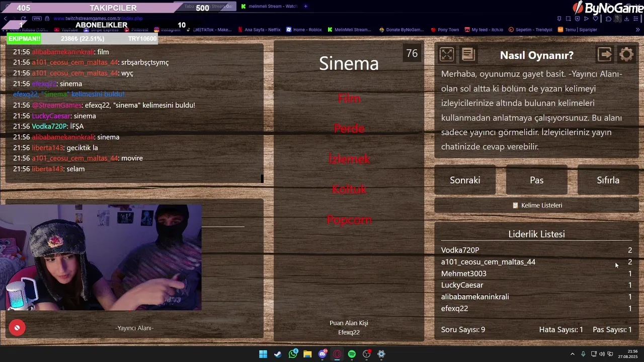Image resolution: width=644 pixels, height=362 pixels.
Task: Open the My feed - itch.io bookmark
Action: point(484,30)
